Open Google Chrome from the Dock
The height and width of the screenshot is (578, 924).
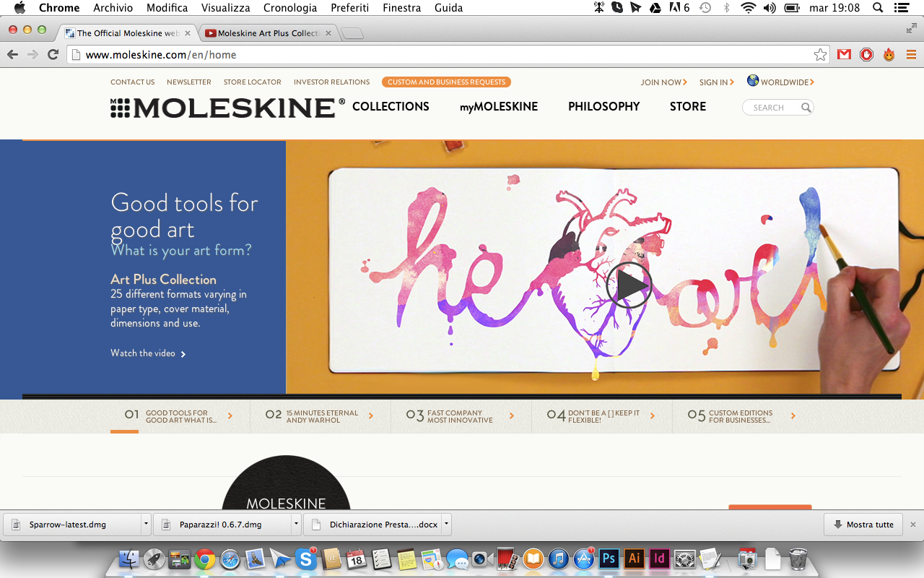(205, 558)
